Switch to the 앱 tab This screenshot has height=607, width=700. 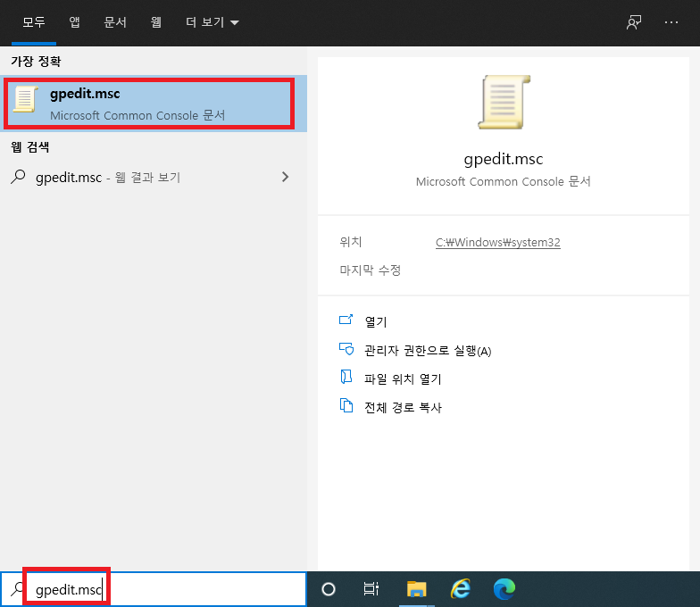(75, 21)
